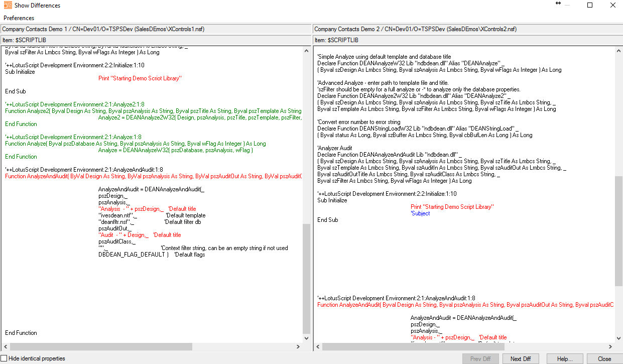The width and height of the screenshot is (623, 364).
Task: Select Company Contacts Demo 1 header
Action: tap(156, 29)
